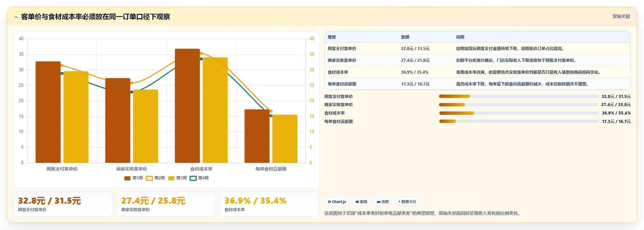
Task: Open the 27.4元 / 25.8元 商家实收客单价 card
Action: 166,204
